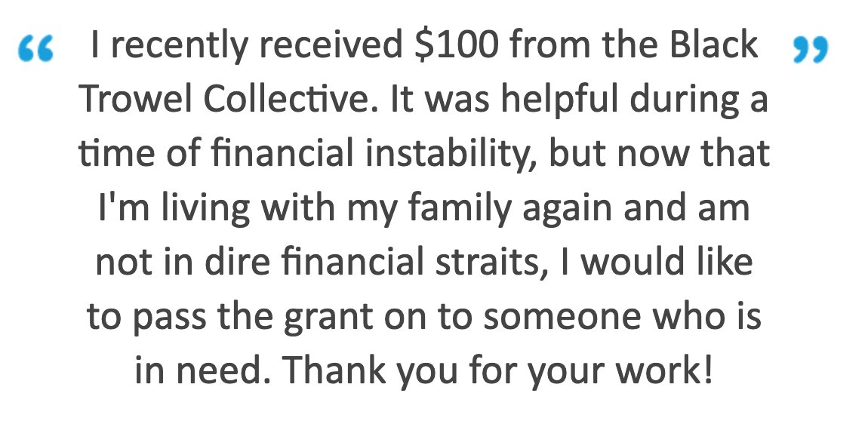
Task: Click the word "Black" in the first line
Action: pyautogui.click(x=713, y=44)
